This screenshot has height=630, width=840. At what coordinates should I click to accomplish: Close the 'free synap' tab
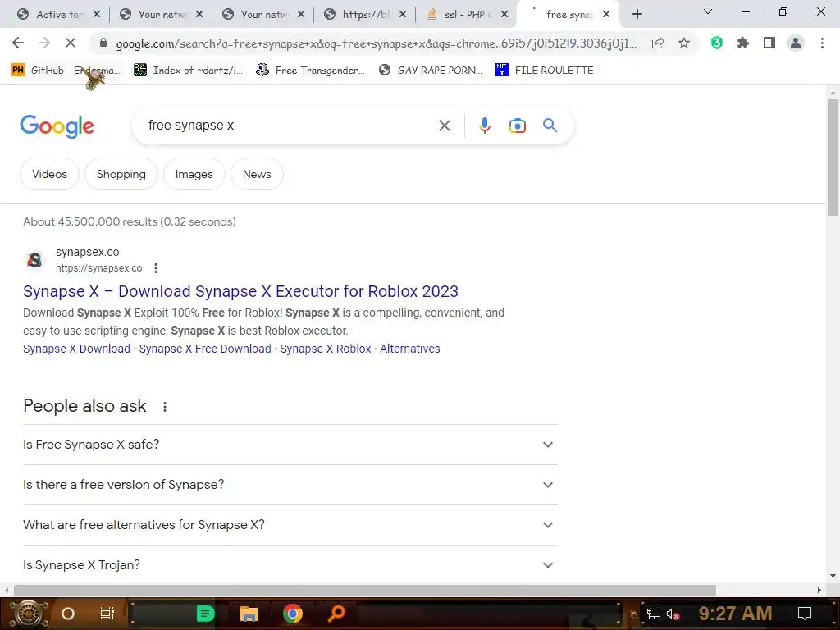point(606,15)
